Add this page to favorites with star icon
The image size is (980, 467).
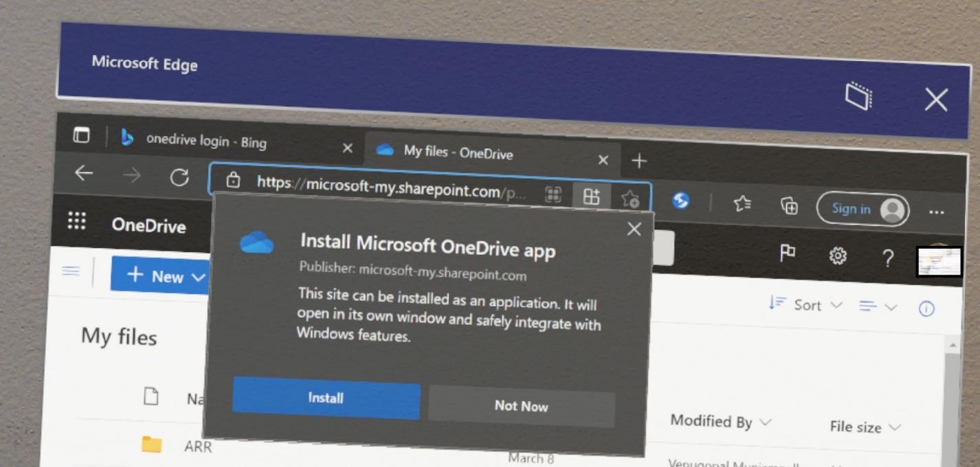pyautogui.click(x=631, y=198)
